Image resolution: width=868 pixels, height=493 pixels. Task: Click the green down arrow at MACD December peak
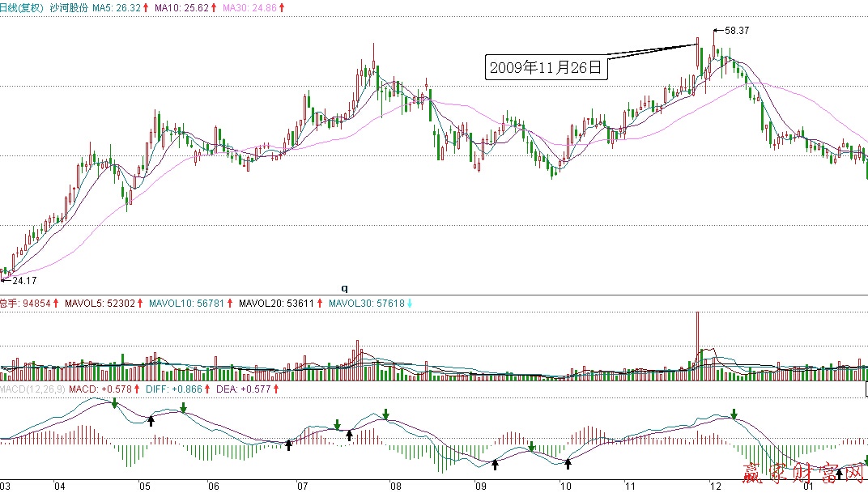coord(734,414)
